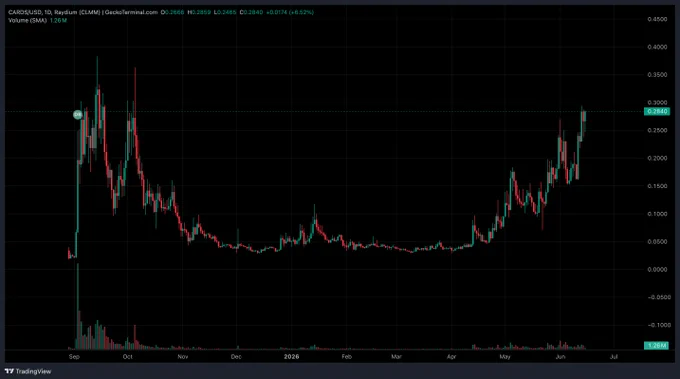Click the green 1.26M value beside Volume (SMA)

pyautogui.click(x=58, y=20)
